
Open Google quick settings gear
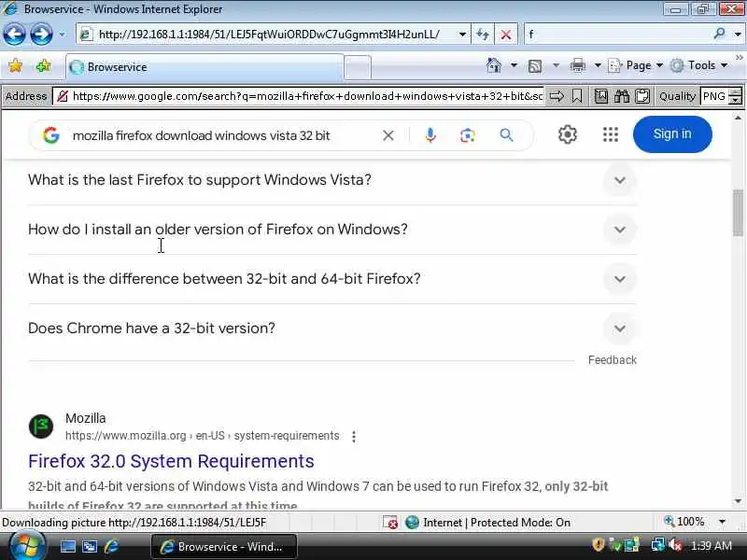point(568,134)
